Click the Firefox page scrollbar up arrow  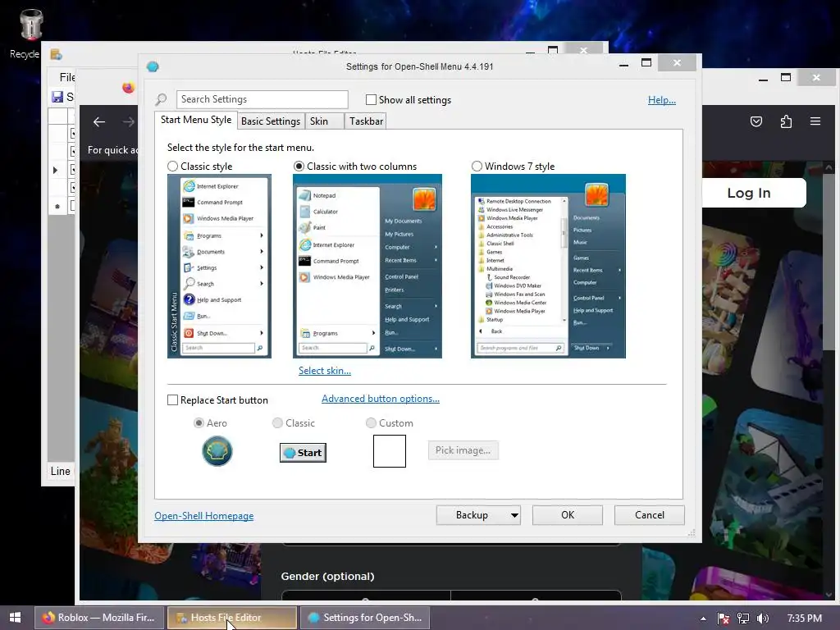coord(829,167)
